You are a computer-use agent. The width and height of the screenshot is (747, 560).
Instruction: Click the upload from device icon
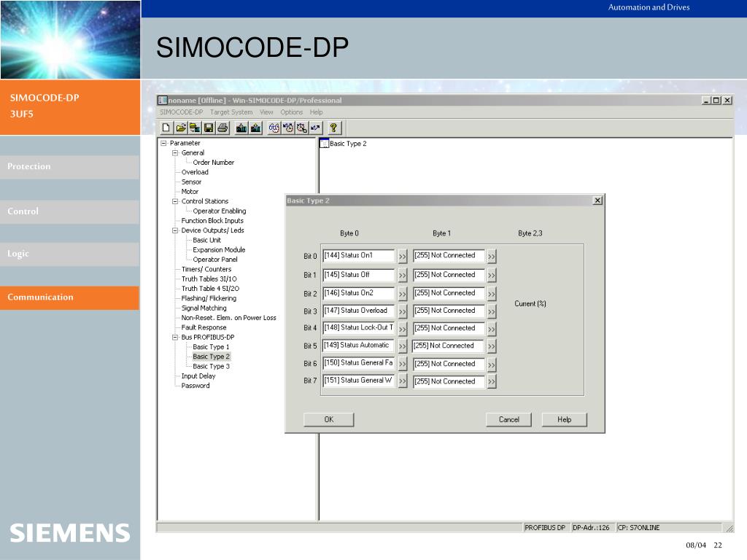(x=256, y=128)
